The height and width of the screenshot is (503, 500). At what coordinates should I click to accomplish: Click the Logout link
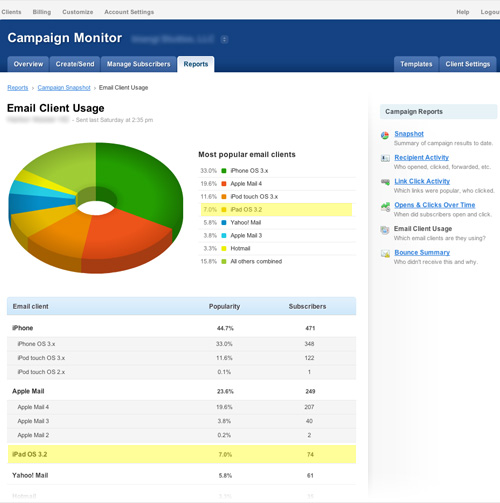click(x=490, y=12)
